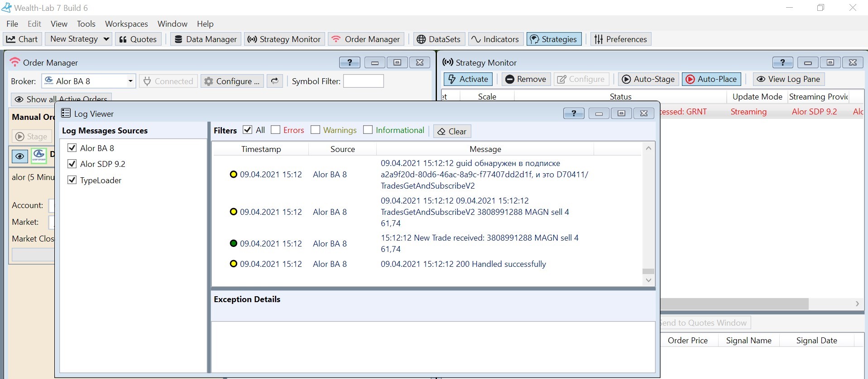Screen dimensions: 868x379
Task: Click Connected button in Order Manager
Action: tap(168, 81)
